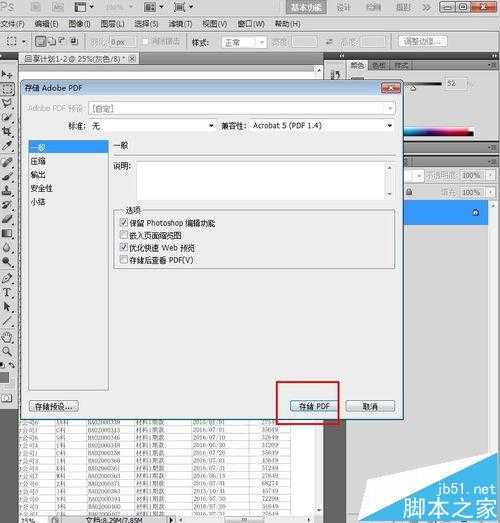Enable 嵌入页面缩览图 checkbox

(124, 235)
